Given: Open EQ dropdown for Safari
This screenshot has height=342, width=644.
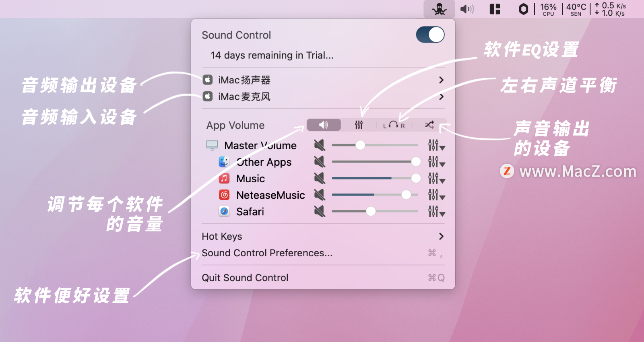Looking at the screenshot, I should (437, 211).
